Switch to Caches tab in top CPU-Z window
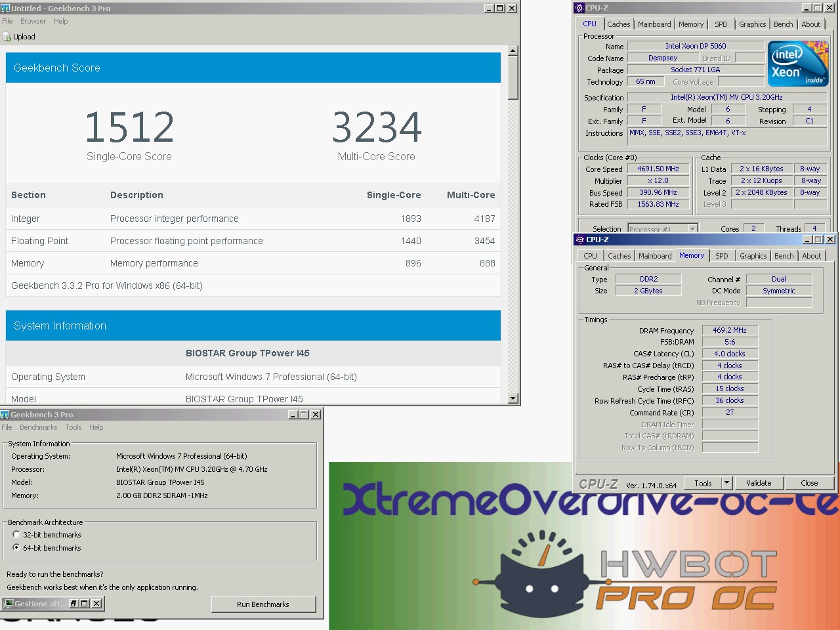 [618, 24]
